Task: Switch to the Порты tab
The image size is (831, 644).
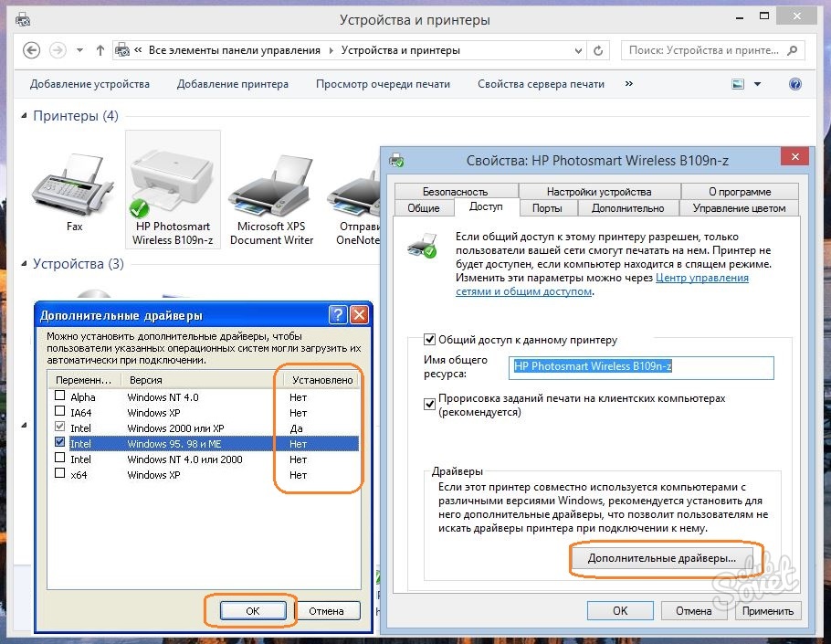Action: coord(546,208)
